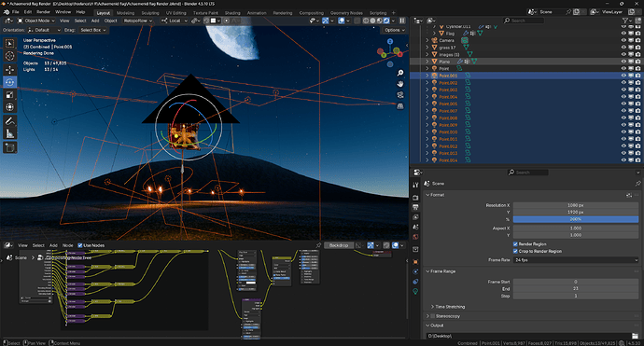Image resolution: width=644 pixels, height=346 pixels.
Task: Open the RetopoFlow dropdown
Action: coord(138,21)
